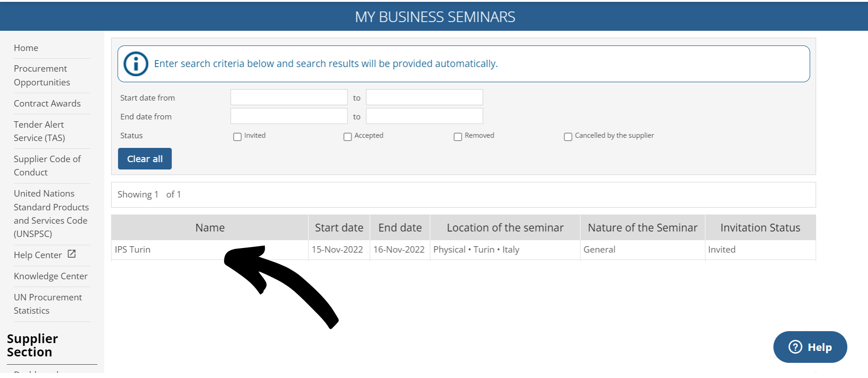This screenshot has width=868, height=378.
Task: Select Contract Awards in sidebar
Action: point(47,103)
